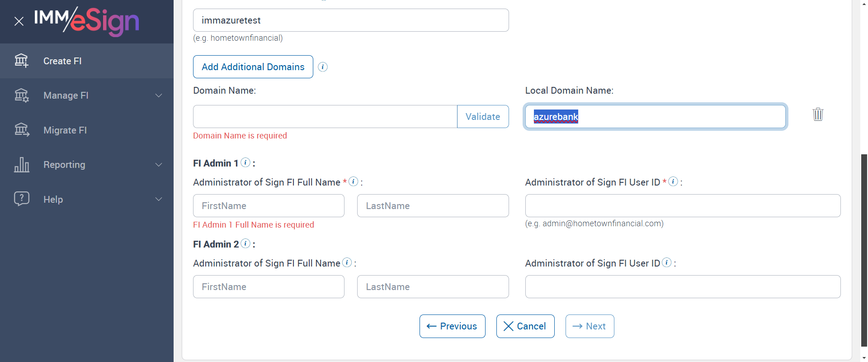868x362 pixels.
Task: Open the Create FI menu item
Action: pos(62,61)
